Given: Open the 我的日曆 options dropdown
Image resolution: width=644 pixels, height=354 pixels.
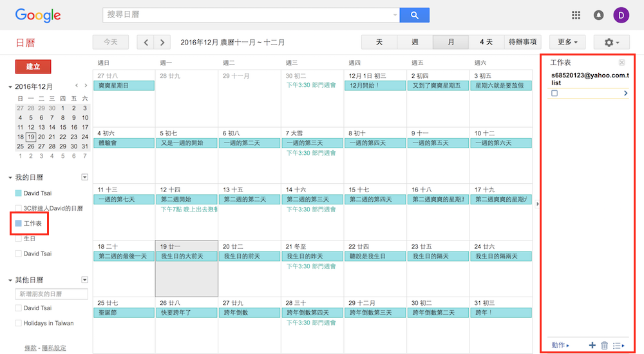Looking at the screenshot, I should click(x=84, y=177).
